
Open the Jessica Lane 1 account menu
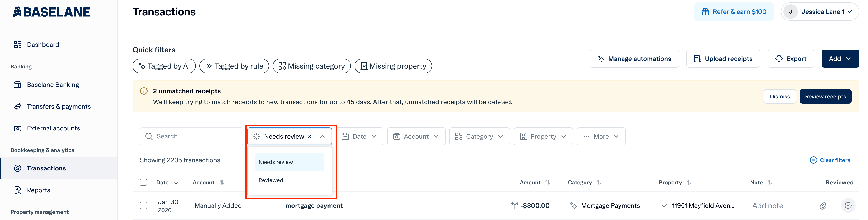click(819, 12)
